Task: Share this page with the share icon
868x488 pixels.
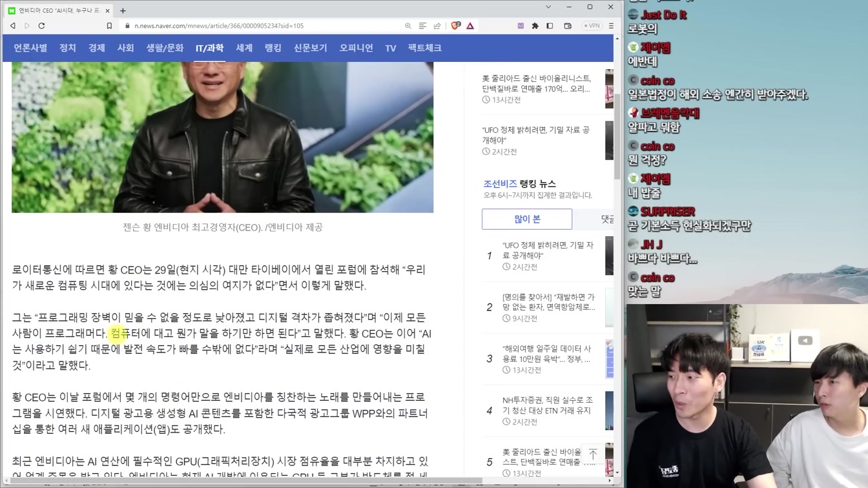Action: point(437,26)
